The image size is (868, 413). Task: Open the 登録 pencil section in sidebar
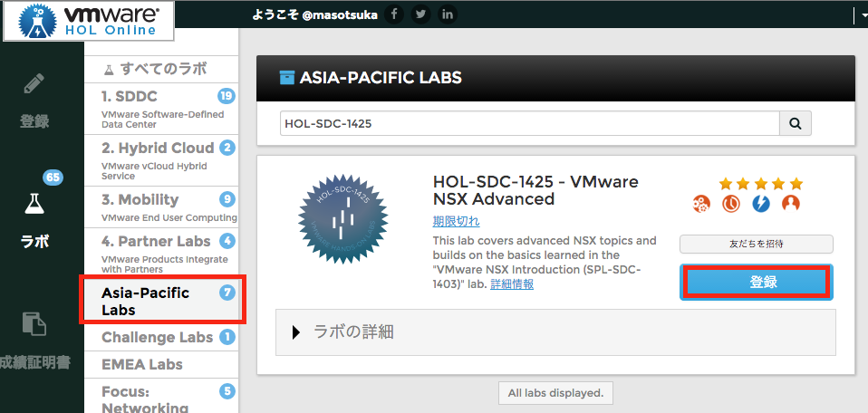(34, 101)
